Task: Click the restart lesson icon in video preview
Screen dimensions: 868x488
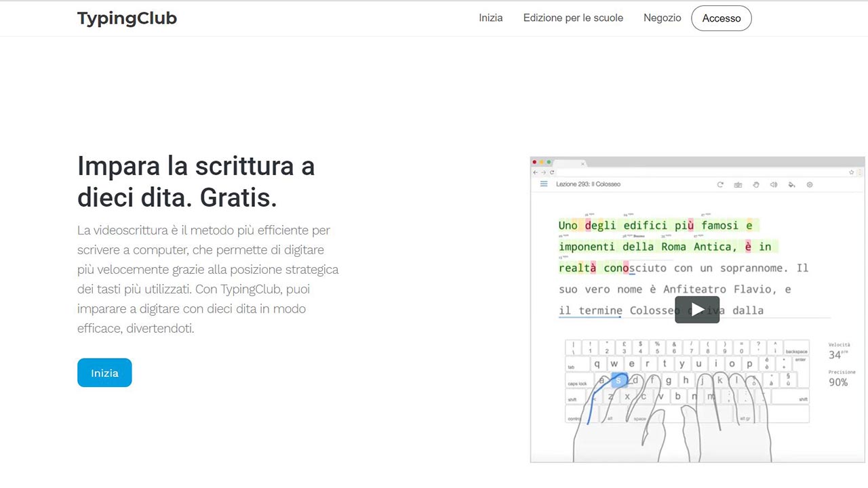Action: pyautogui.click(x=720, y=184)
